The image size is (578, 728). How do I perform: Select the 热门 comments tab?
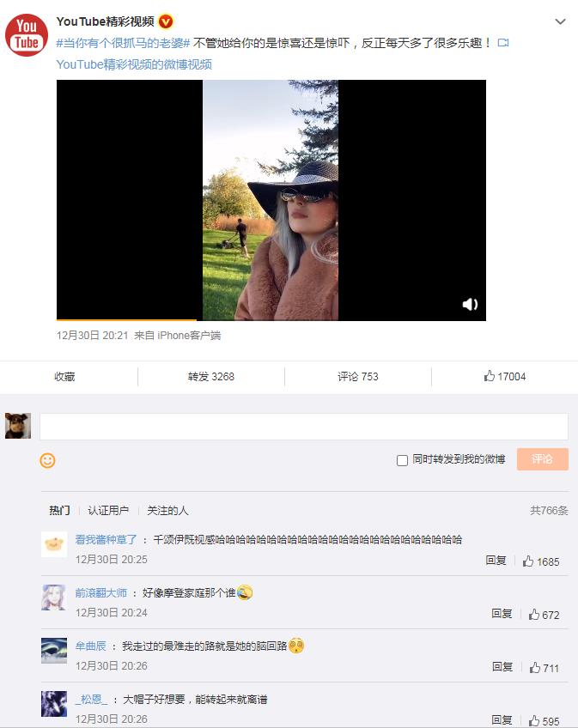click(x=59, y=510)
